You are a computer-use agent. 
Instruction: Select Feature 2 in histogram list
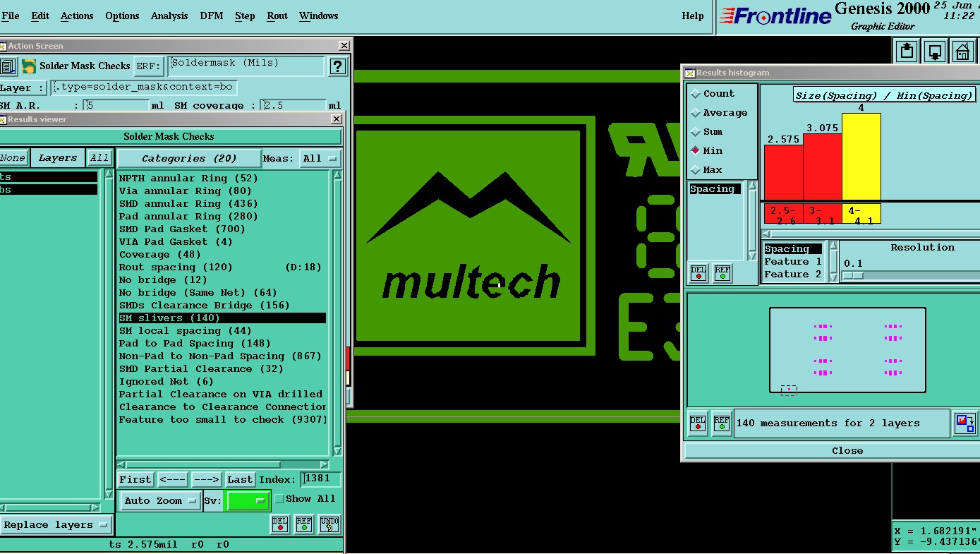click(793, 275)
